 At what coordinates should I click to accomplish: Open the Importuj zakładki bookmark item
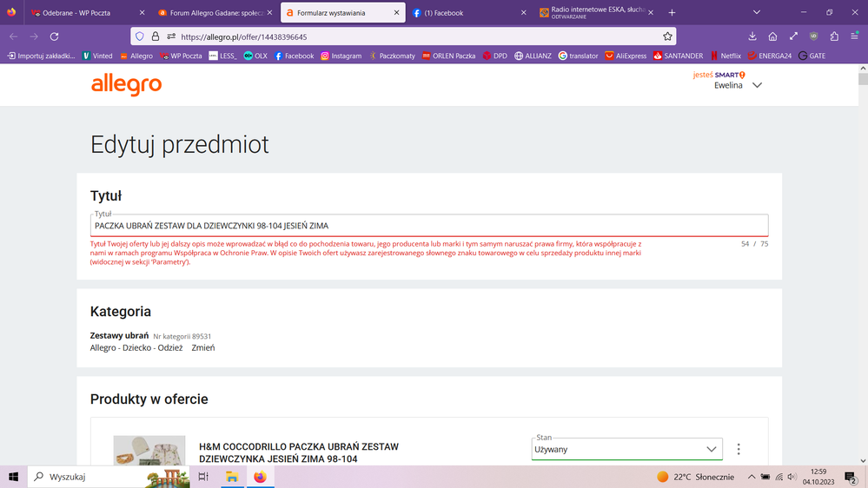[41, 56]
